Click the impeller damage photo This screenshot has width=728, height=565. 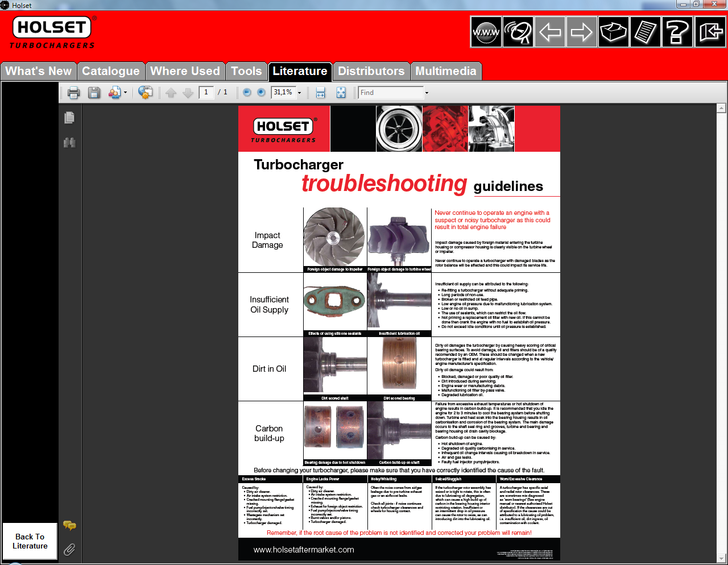point(335,236)
